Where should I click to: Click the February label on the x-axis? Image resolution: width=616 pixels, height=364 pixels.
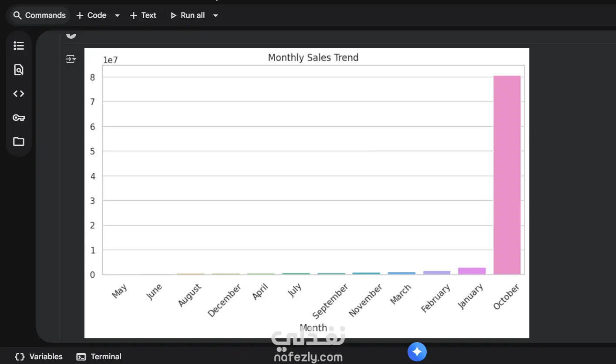(x=436, y=299)
